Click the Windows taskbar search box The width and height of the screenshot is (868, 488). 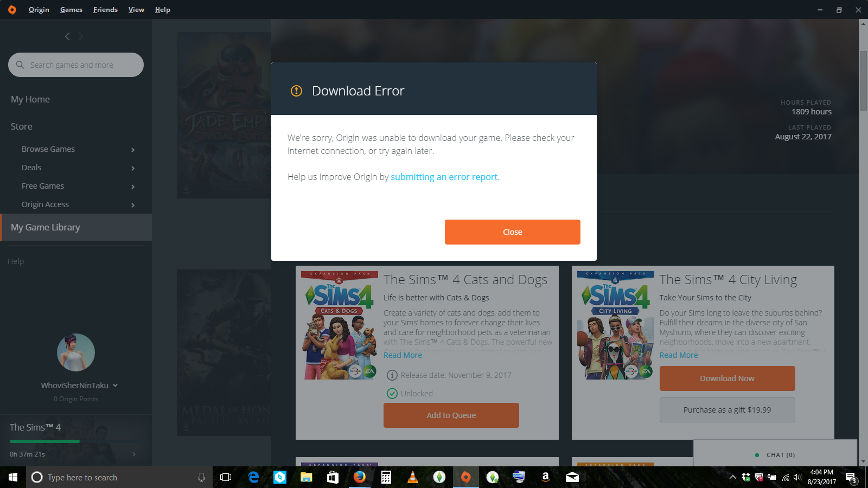tap(119, 477)
